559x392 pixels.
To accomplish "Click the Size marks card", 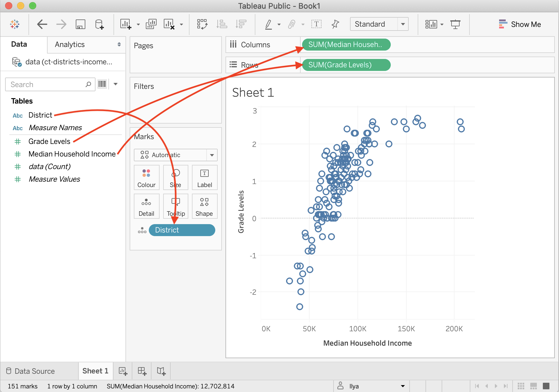I will pos(176,178).
